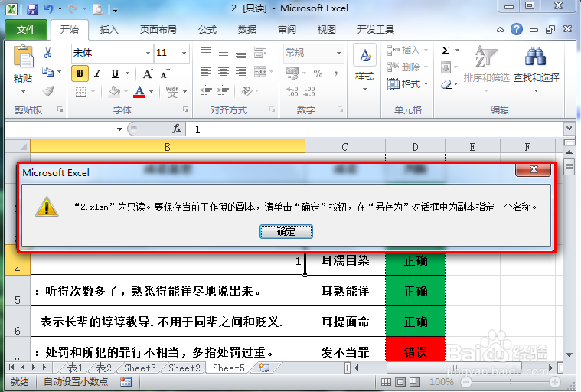
Task: Decrease font size with small A icon
Action: point(165,73)
